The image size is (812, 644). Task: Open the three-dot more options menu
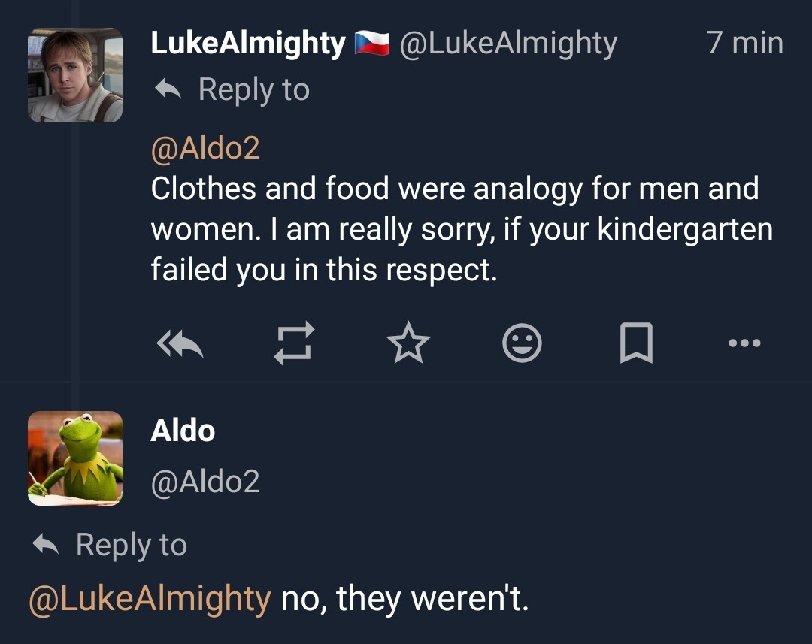[745, 344]
